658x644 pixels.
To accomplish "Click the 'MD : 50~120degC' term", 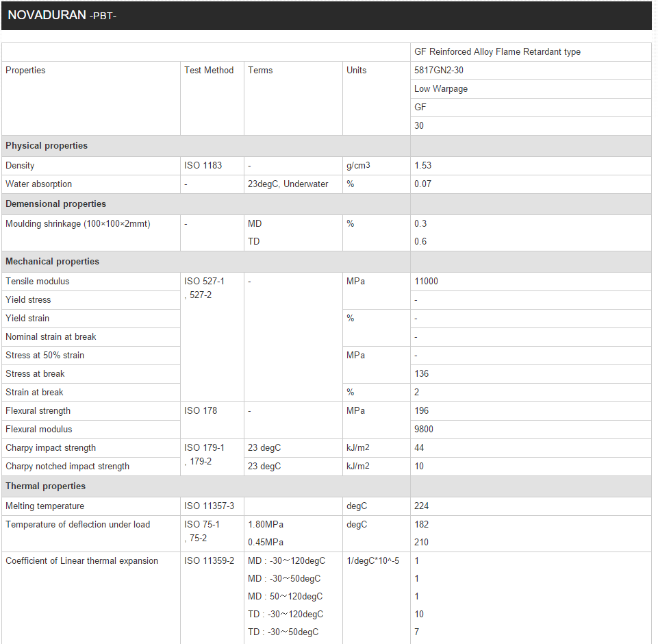I will tap(285, 596).
